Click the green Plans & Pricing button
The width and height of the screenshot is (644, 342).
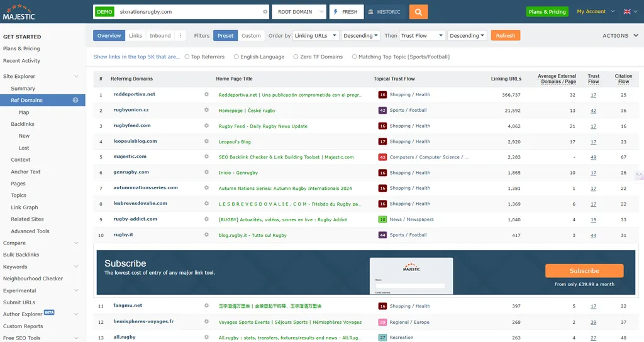[547, 11]
